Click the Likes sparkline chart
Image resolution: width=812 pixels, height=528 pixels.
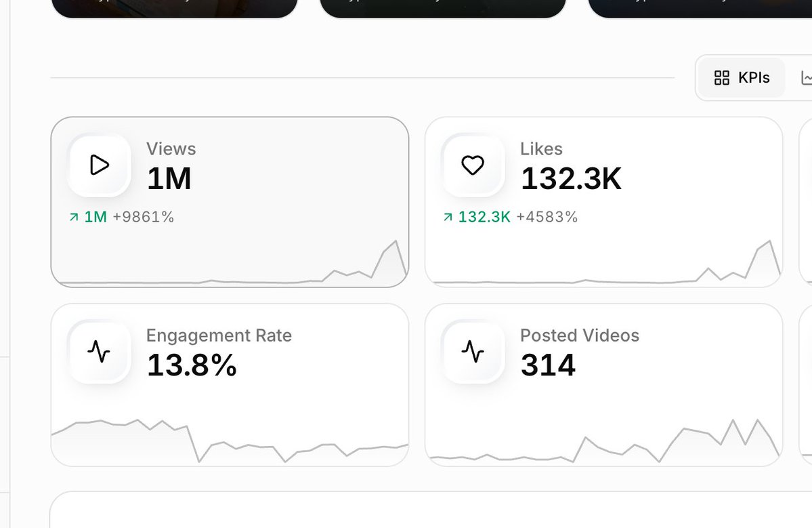(604, 263)
